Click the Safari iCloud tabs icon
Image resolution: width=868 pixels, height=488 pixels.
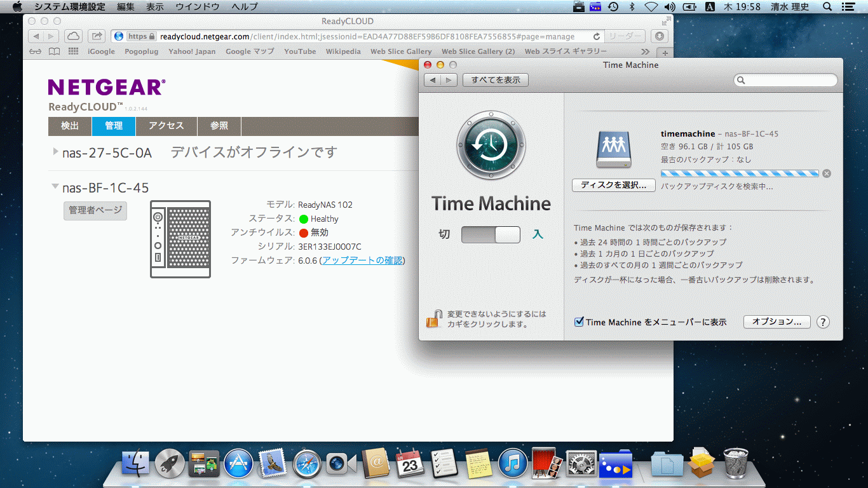tap(74, 36)
